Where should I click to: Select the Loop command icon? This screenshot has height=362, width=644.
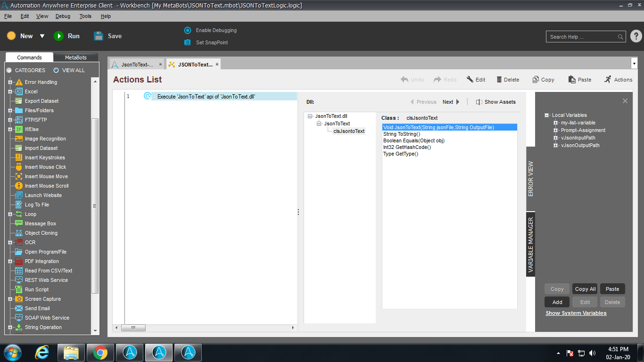(19, 214)
